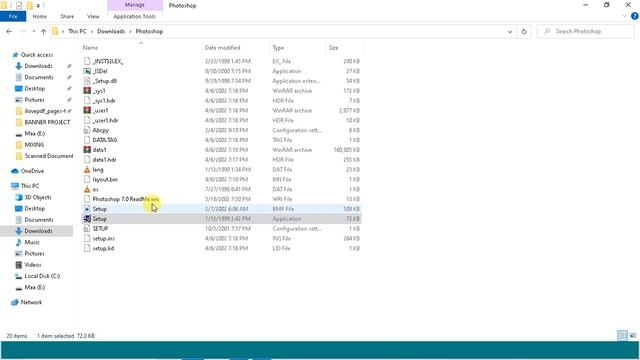Click the Setup BMP file icon
This screenshot has height=360, width=640.
pyautogui.click(x=87, y=209)
